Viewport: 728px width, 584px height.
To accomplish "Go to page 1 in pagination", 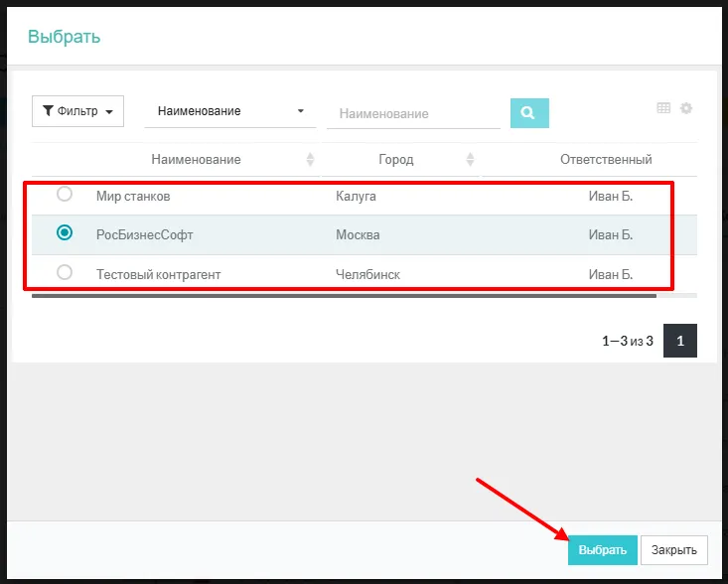I will pyautogui.click(x=680, y=341).
